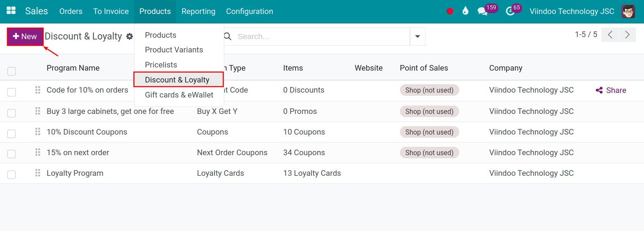Click drag handle of 15% on next order row
644x231 pixels.
coord(38,152)
